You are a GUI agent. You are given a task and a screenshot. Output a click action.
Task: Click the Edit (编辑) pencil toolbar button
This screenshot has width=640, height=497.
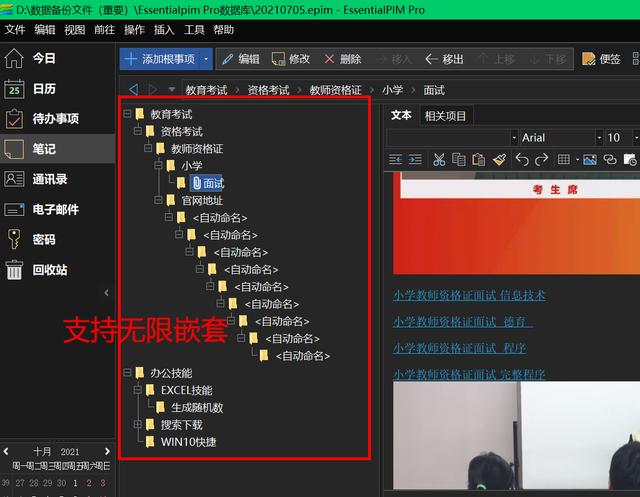240,59
